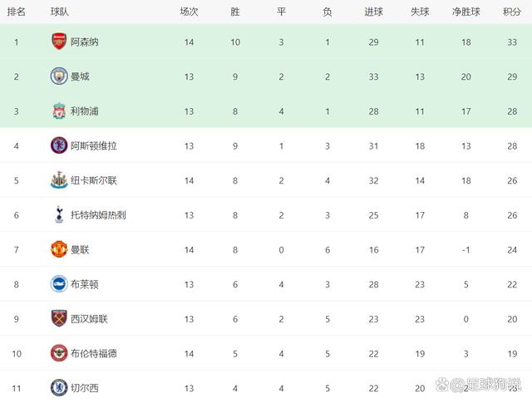Open the 阿森纳 team name link

tap(85, 42)
